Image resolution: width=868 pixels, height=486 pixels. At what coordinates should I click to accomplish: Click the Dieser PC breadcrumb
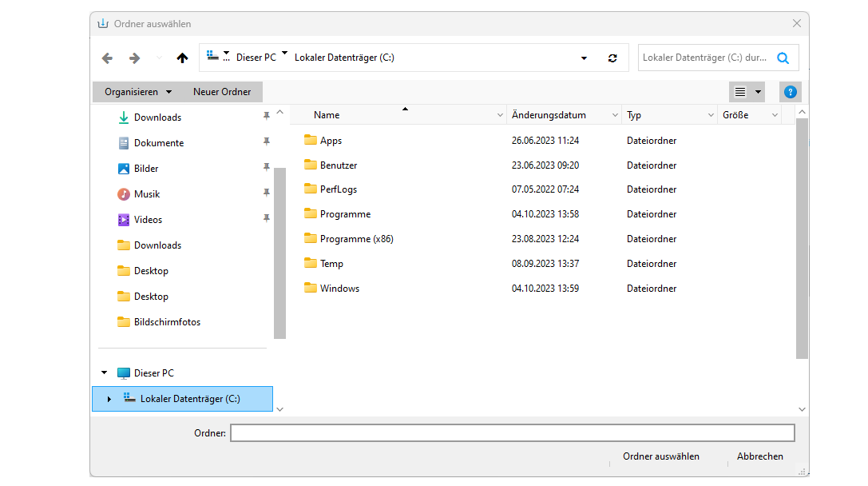[256, 58]
